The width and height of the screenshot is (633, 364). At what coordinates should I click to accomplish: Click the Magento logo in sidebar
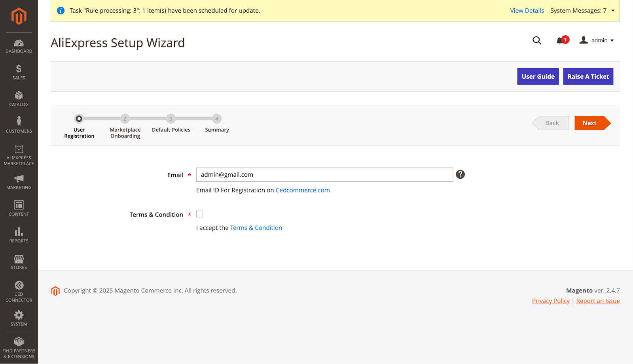19,16
